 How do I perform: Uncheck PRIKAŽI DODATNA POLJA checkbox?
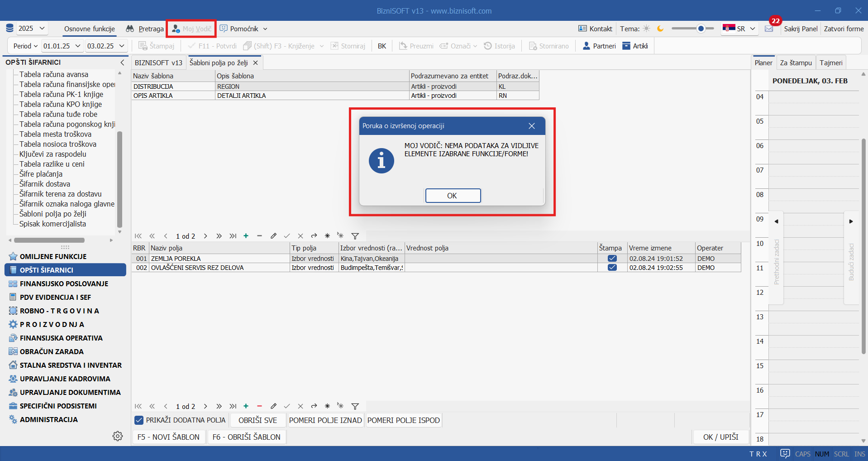point(139,420)
